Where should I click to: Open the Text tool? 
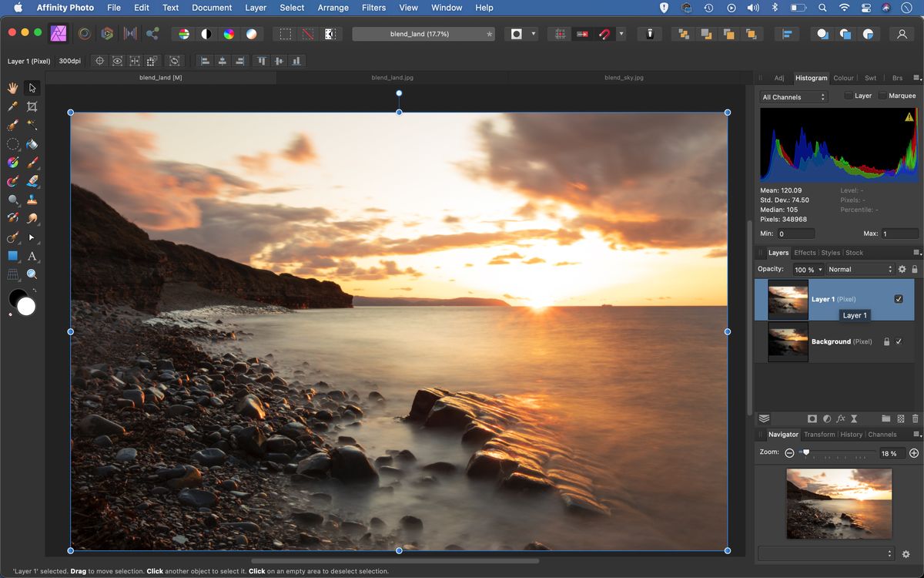coord(32,255)
